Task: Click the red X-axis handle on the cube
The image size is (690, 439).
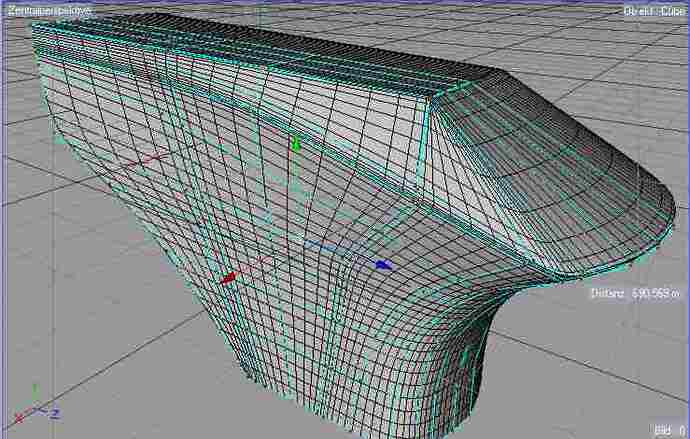Action: 228,278
